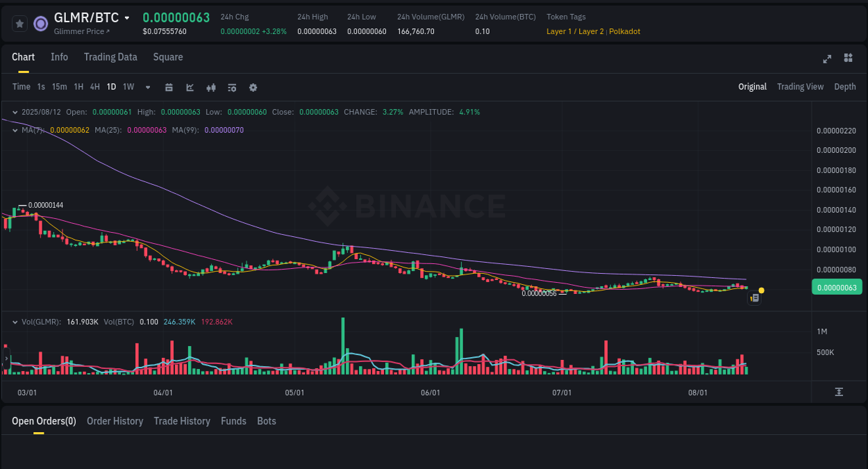Click the indicators list icon
The height and width of the screenshot is (469, 868).
point(232,87)
